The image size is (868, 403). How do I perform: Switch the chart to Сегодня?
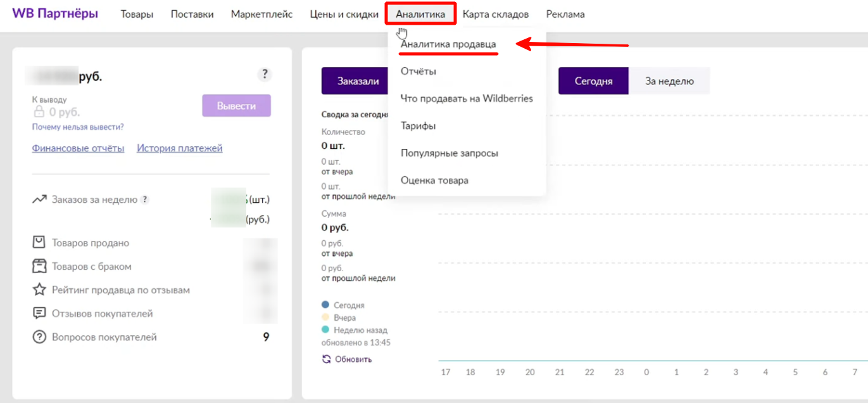pos(593,81)
